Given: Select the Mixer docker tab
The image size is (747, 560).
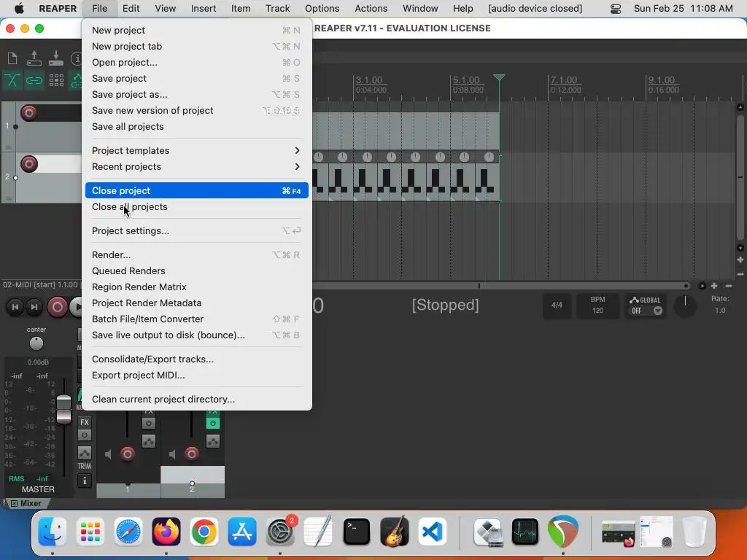Looking at the screenshot, I should coord(31,503).
